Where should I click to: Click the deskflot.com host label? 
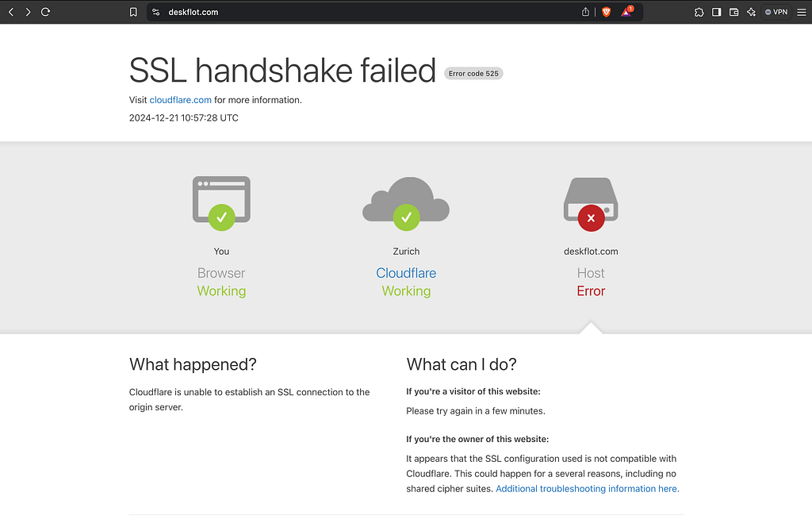[591, 252]
